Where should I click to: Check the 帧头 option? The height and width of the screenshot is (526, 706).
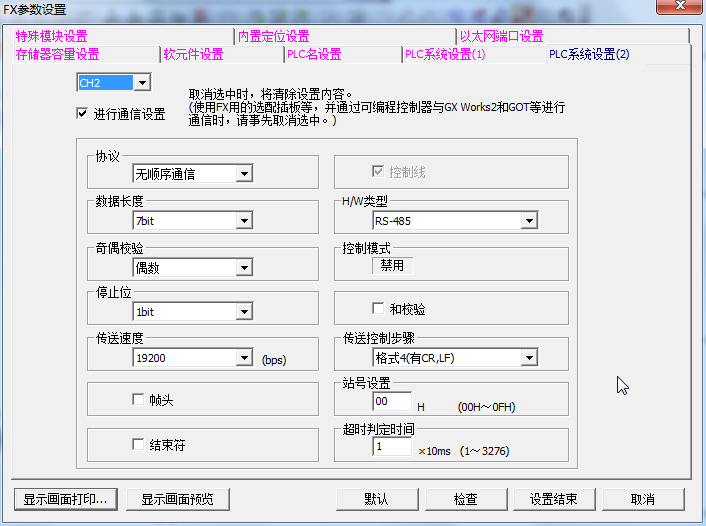[x=138, y=399]
